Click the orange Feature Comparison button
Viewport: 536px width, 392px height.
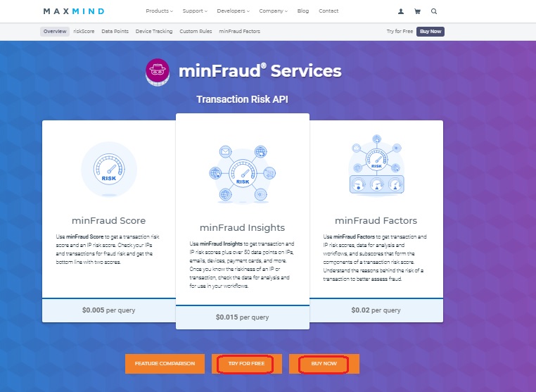click(x=165, y=364)
